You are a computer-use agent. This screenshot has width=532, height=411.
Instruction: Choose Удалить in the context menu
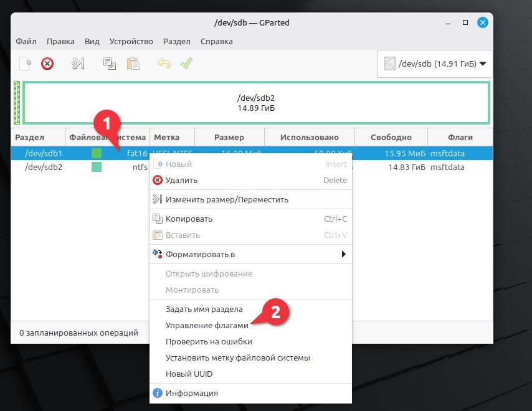point(250,180)
